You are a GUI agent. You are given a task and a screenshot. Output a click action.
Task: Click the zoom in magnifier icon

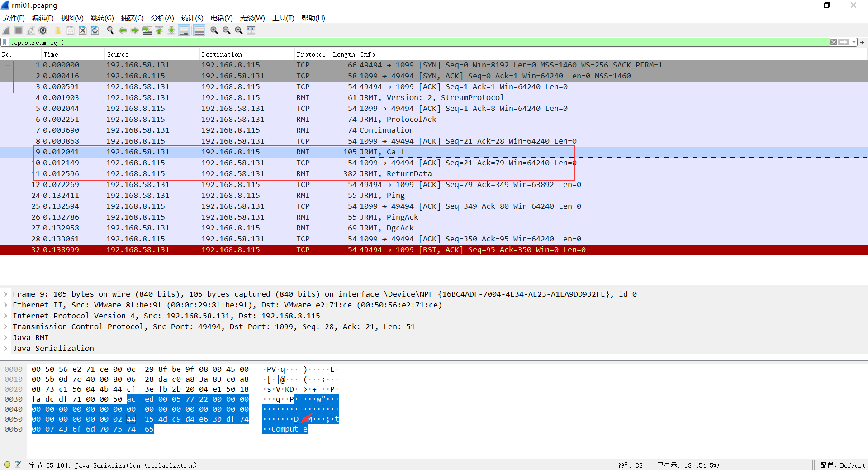[214, 30]
